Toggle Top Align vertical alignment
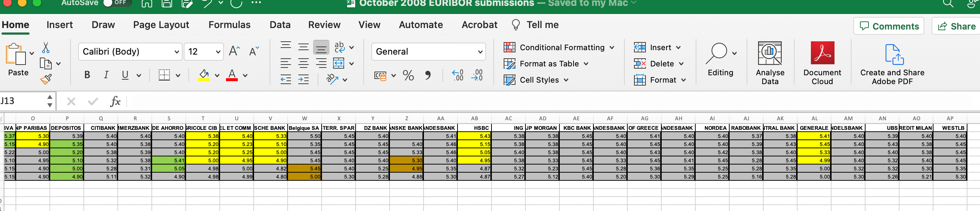This screenshot has width=980, height=211. pos(286,46)
